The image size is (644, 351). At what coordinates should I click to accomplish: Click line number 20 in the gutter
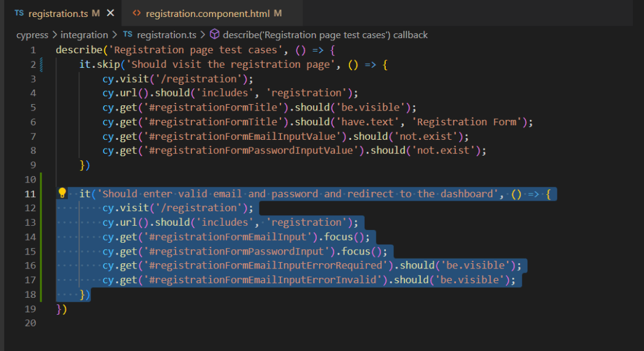pos(30,323)
